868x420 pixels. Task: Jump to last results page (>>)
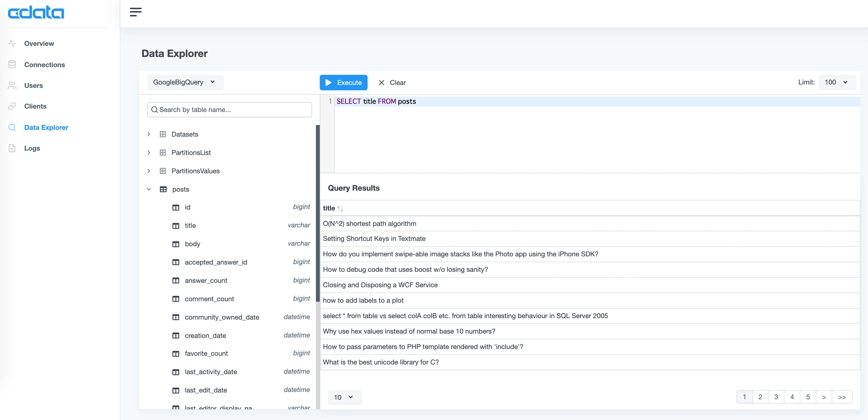point(842,397)
